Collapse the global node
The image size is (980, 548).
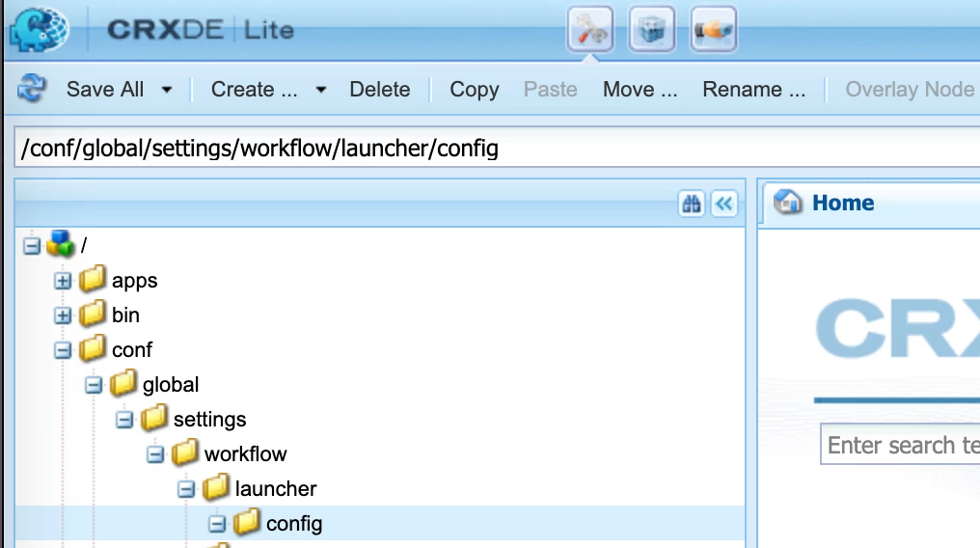(x=94, y=385)
